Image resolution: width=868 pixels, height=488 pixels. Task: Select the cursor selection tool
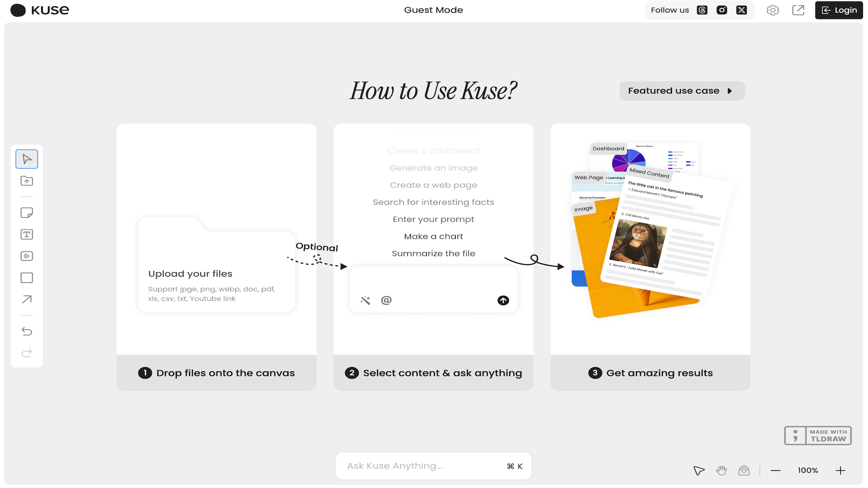(x=27, y=159)
